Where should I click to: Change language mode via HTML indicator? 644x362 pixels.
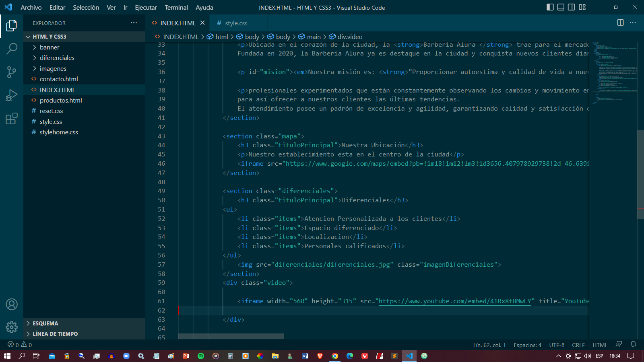coord(600,345)
